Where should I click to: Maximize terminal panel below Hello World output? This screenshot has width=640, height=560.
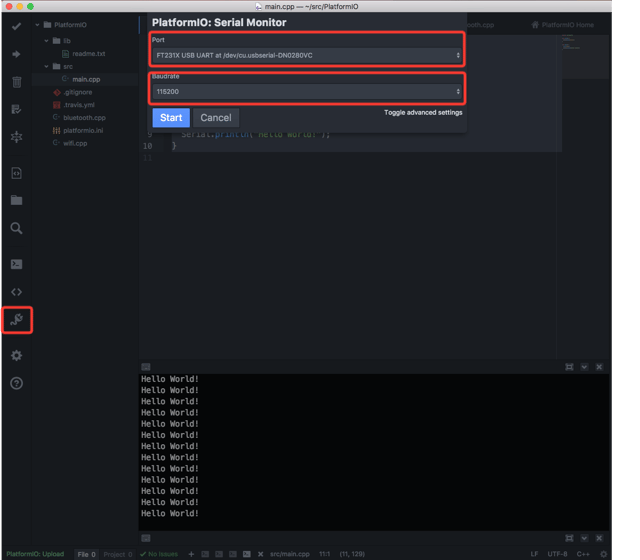pyautogui.click(x=569, y=538)
